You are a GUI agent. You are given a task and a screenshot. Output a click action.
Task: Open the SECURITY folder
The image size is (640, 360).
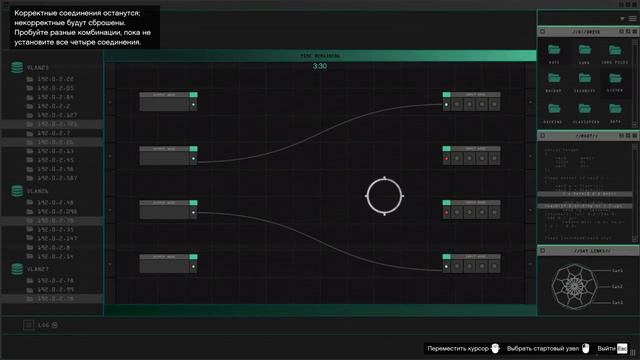[x=584, y=82]
